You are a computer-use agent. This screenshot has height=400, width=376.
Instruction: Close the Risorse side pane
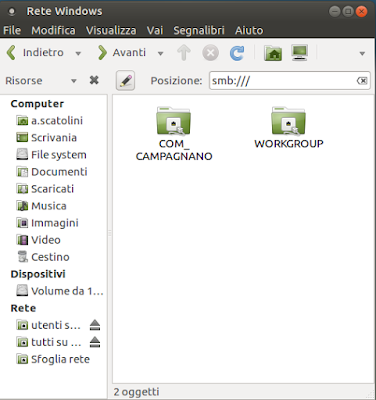point(94,80)
